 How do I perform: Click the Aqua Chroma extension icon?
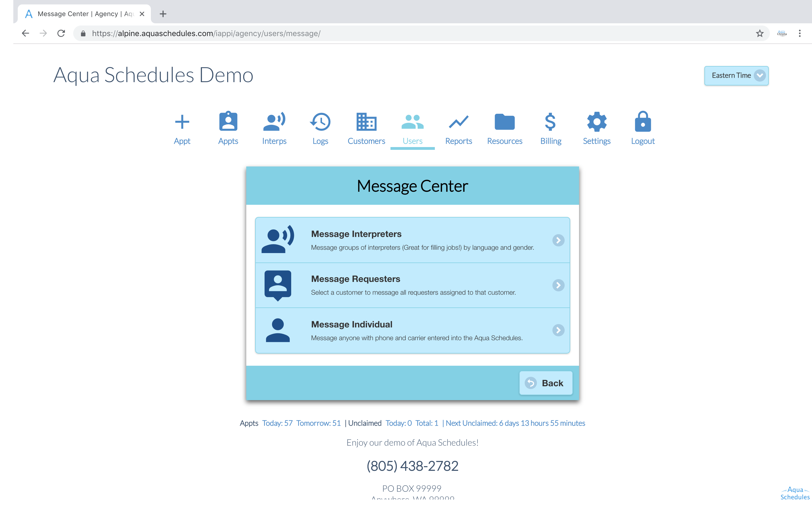tap(782, 33)
